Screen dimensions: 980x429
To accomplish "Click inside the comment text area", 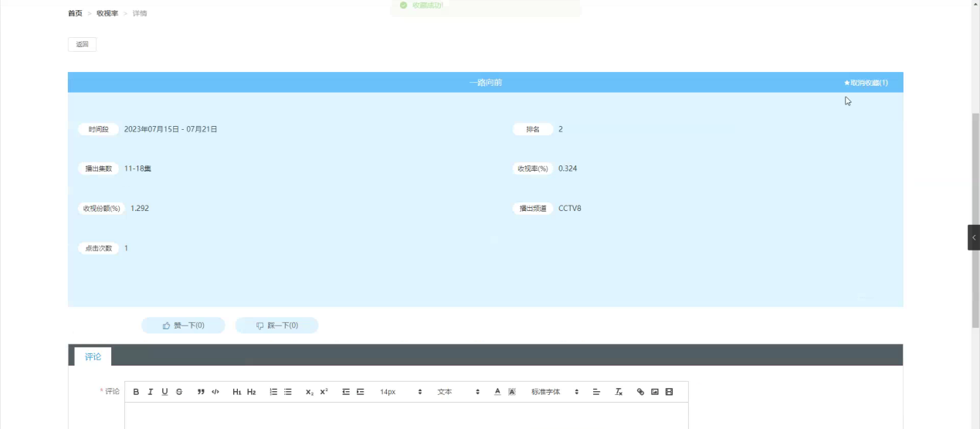I will [406, 416].
